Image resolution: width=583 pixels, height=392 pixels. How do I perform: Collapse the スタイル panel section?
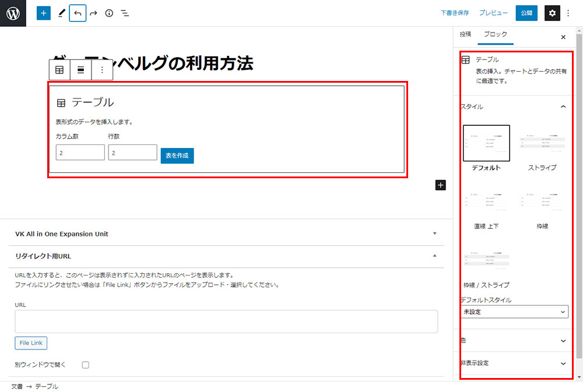click(x=563, y=107)
